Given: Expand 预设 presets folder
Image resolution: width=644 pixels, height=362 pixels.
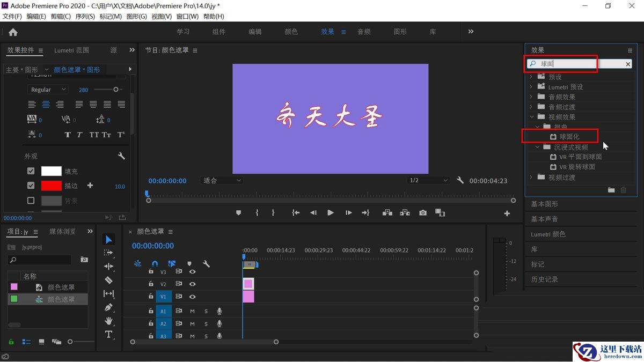Looking at the screenshot, I should click(x=531, y=77).
